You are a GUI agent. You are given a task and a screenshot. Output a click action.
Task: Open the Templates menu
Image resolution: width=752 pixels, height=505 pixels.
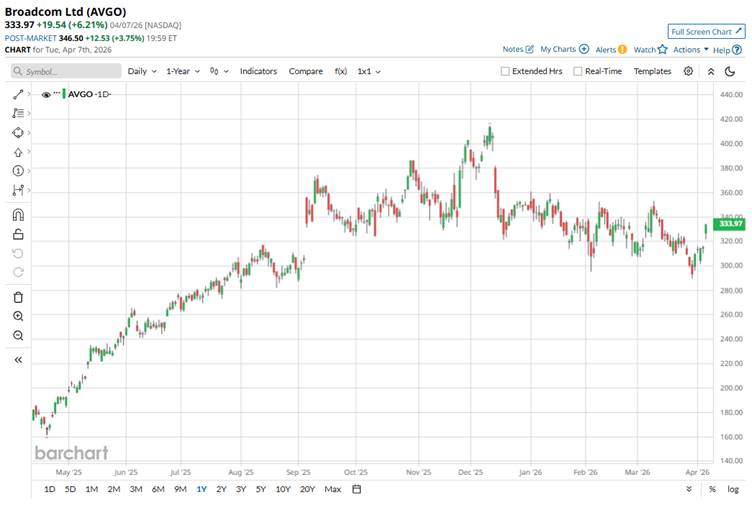click(652, 71)
